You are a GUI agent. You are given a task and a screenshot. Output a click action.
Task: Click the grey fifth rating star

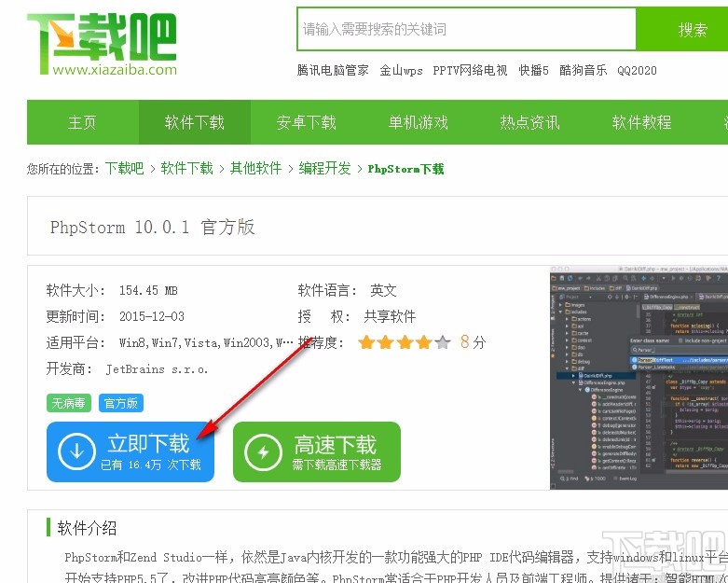[x=443, y=343]
